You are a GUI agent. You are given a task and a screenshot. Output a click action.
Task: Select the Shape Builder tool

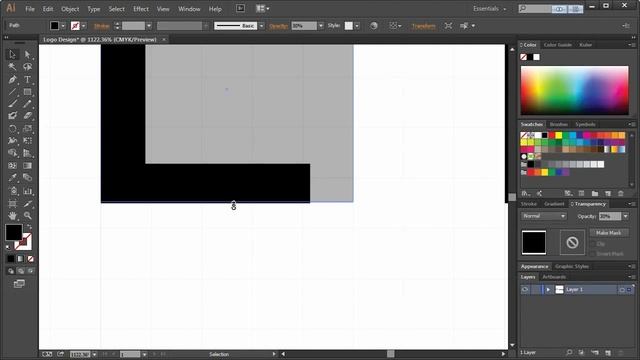(12, 153)
